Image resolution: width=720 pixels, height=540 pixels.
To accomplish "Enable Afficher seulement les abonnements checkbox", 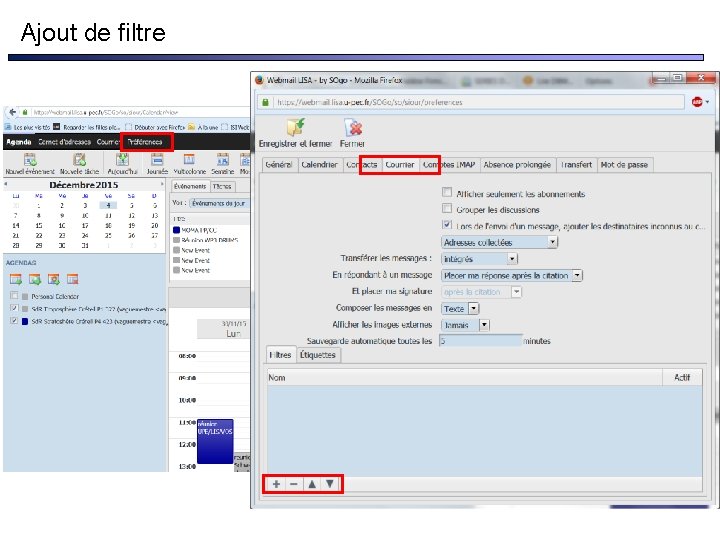I will (447, 192).
